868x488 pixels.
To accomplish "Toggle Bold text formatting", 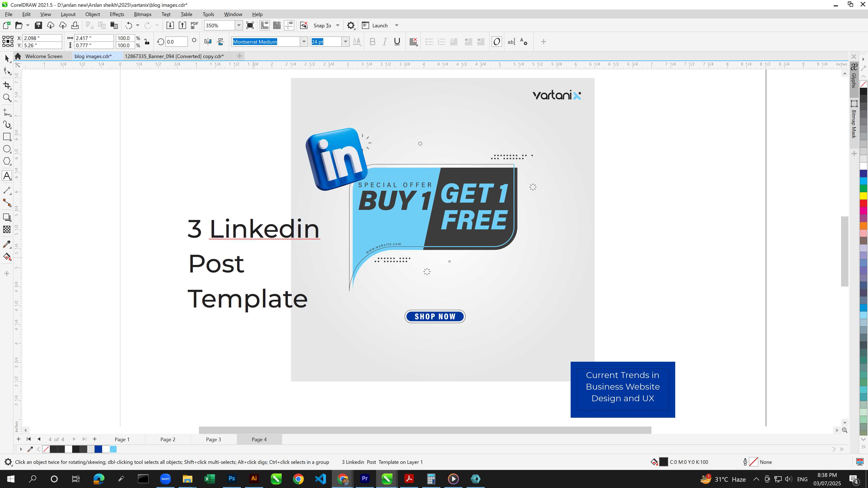I will [372, 41].
